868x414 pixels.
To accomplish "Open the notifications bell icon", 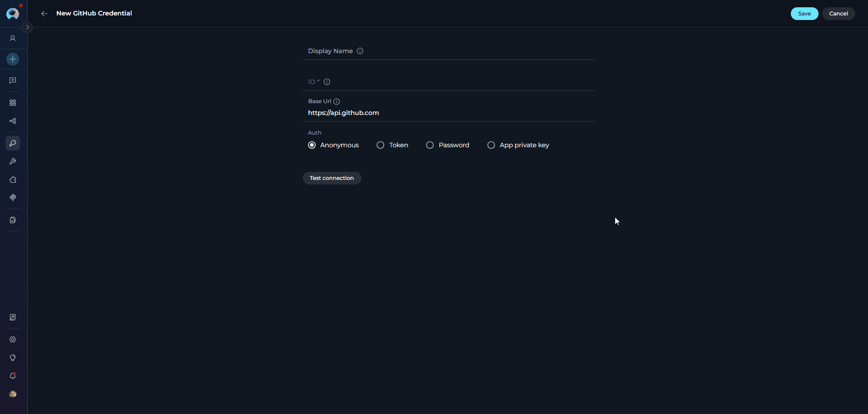I will coord(13,376).
